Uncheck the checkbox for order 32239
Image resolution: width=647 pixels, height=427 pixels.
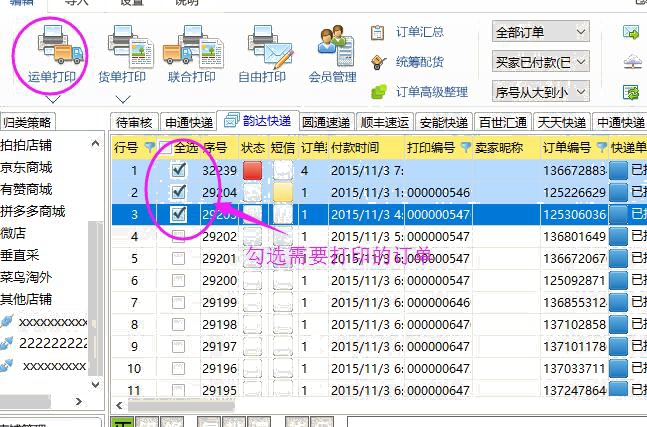(x=179, y=170)
